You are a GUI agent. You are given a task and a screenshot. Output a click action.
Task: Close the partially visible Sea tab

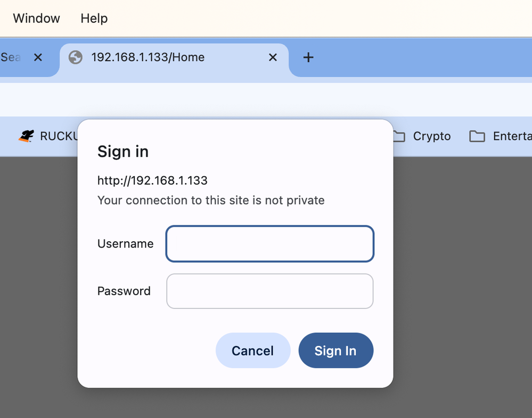pyautogui.click(x=38, y=58)
